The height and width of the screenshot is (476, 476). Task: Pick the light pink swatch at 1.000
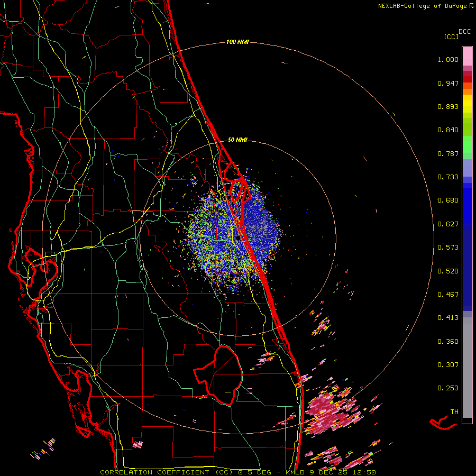467,57
